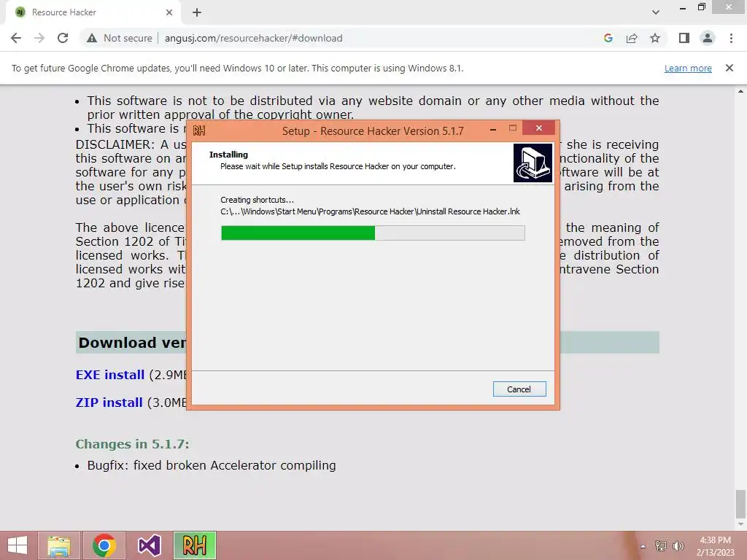747x560 pixels.
Task: Open Visual Studio from taskbar
Action: (149, 545)
